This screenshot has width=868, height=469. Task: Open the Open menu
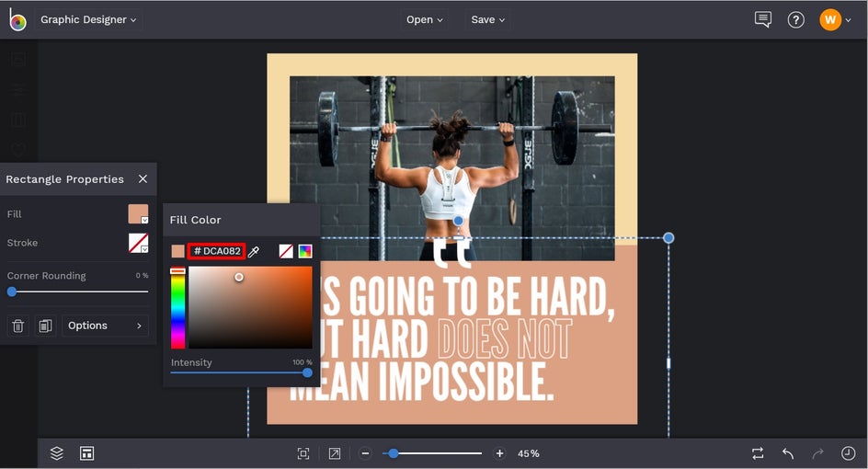pyautogui.click(x=425, y=19)
